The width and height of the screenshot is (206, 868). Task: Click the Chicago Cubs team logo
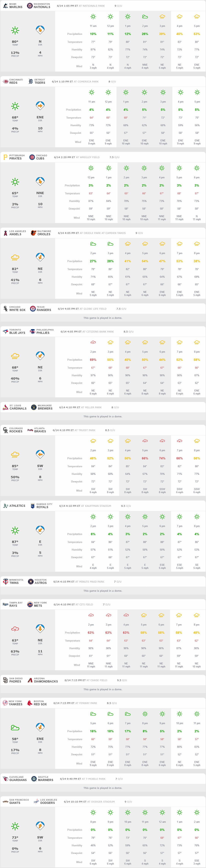coord(32,157)
